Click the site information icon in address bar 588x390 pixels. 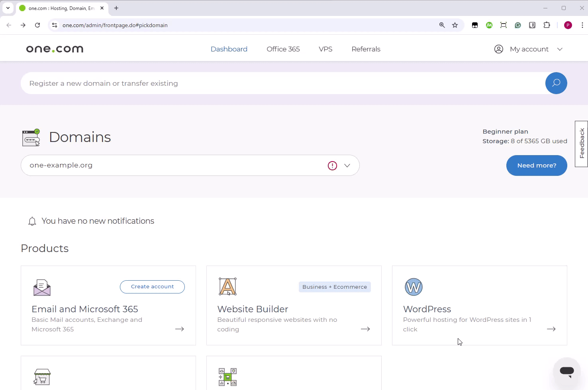[x=55, y=25]
